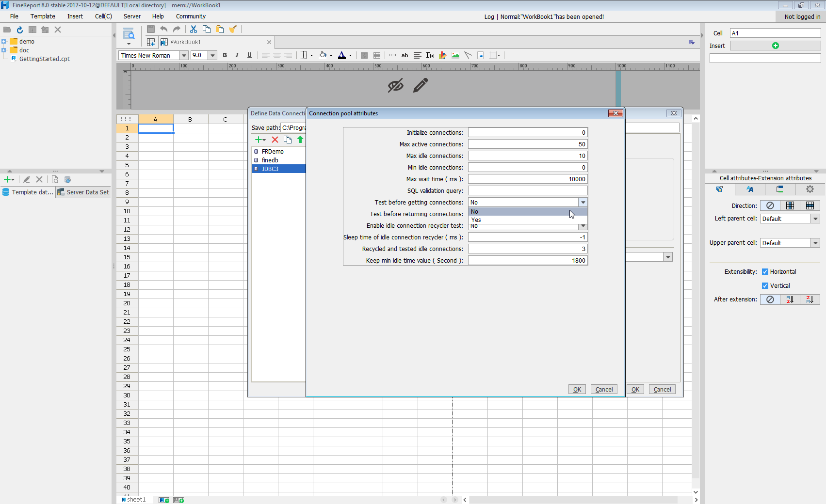Click the scissors Cut icon
This screenshot has width=826, height=504.
(x=194, y=29)
